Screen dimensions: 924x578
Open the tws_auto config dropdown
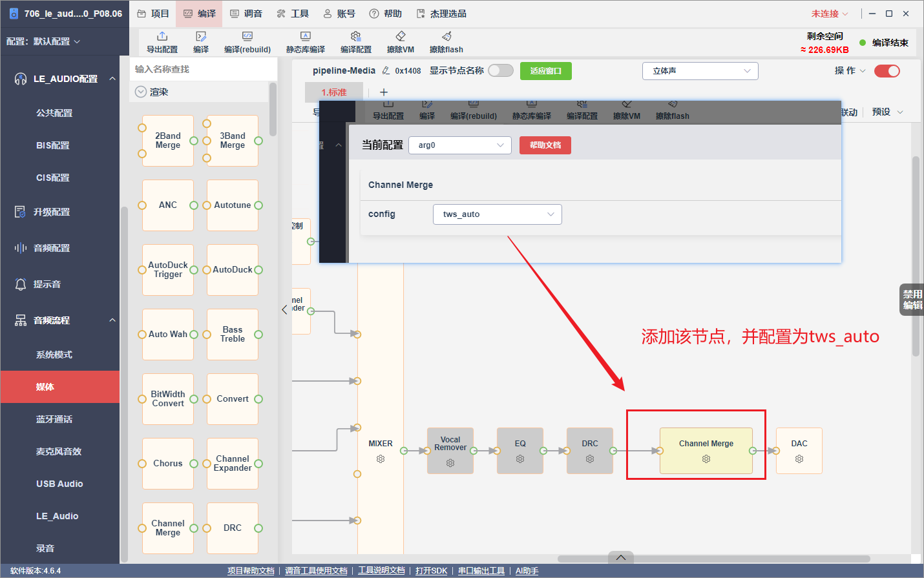tap(498, 214)
